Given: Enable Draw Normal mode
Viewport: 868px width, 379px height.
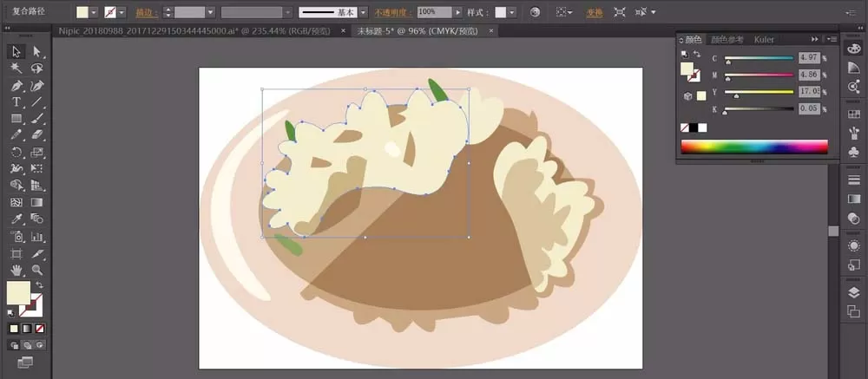Looking at the screenshot, I should point(14,344).
